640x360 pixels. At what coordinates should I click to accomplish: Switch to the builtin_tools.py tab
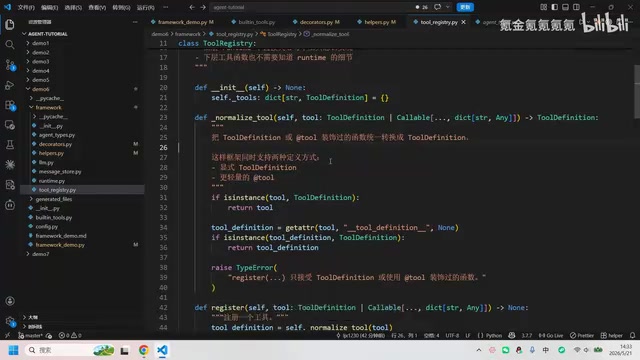(256, 22)
